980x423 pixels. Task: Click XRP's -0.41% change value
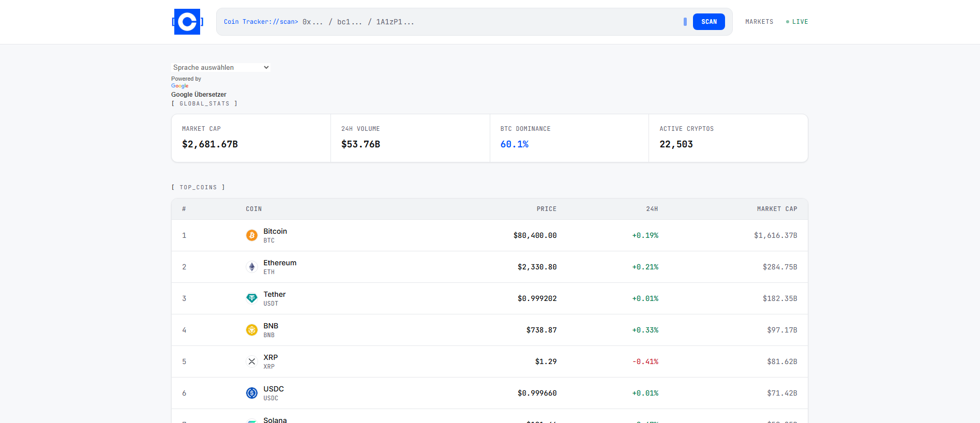[645, 361]
